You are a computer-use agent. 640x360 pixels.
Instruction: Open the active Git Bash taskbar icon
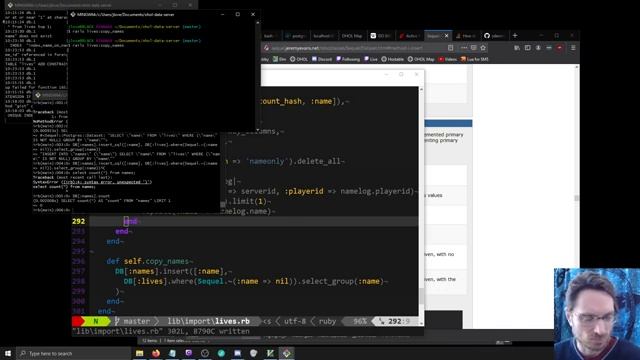[287, 353]
